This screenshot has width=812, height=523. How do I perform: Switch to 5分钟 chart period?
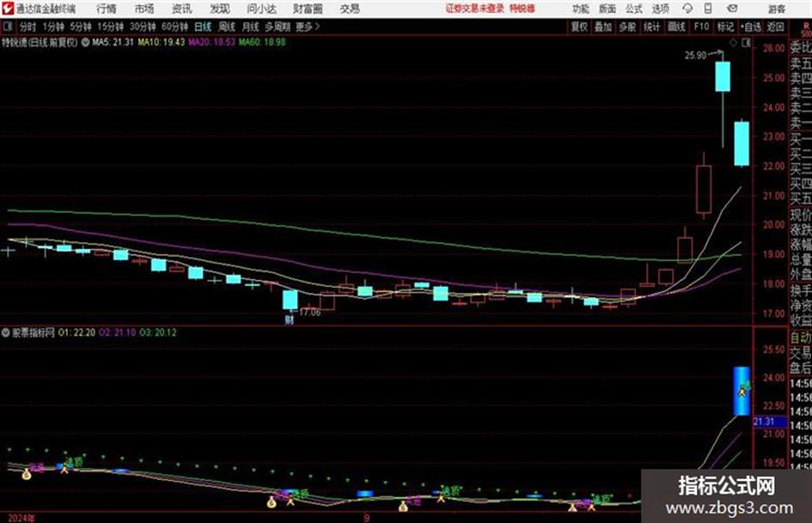(x=81, y=27)
